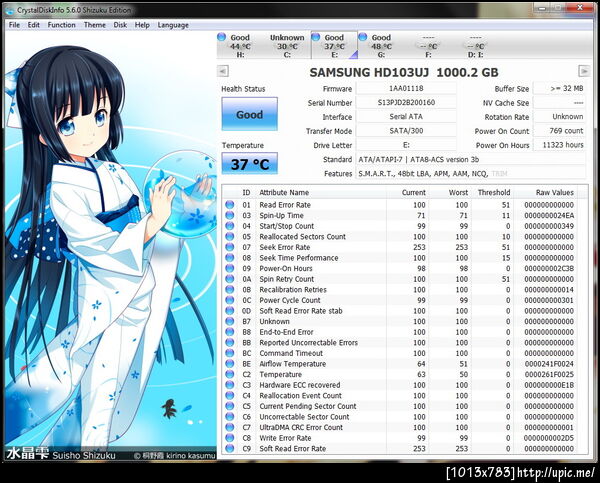Click status icon for Current Pending Sector Count

coord(230,406)
